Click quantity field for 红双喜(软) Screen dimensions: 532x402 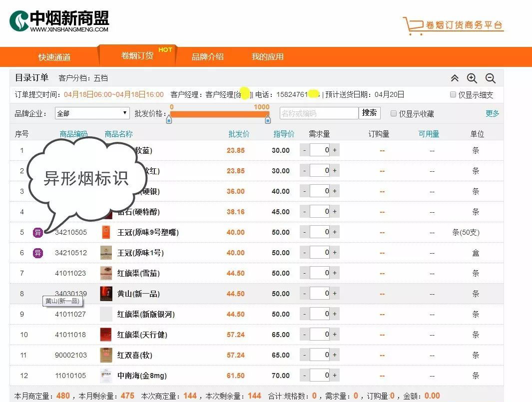pos(320,355)
